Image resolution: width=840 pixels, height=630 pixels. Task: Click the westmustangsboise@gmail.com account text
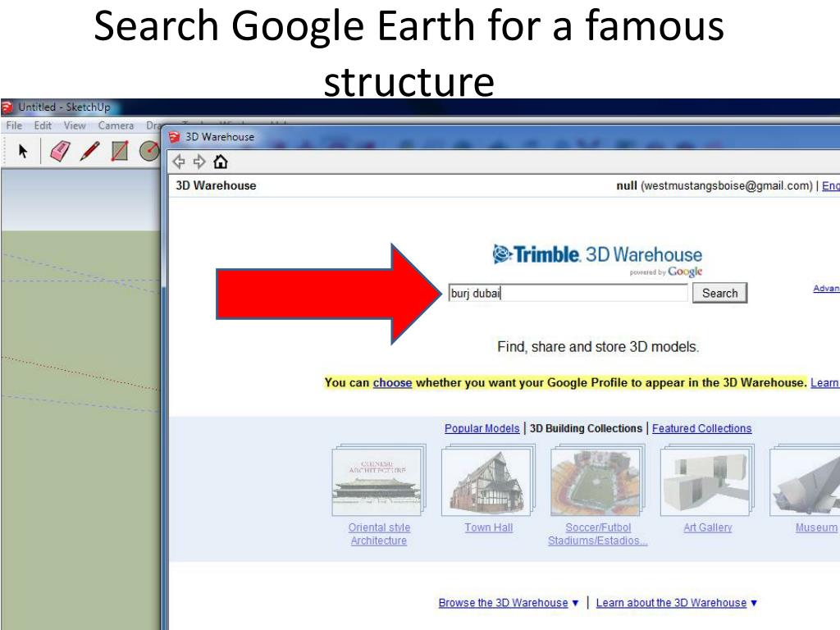[x=727, y=186]
